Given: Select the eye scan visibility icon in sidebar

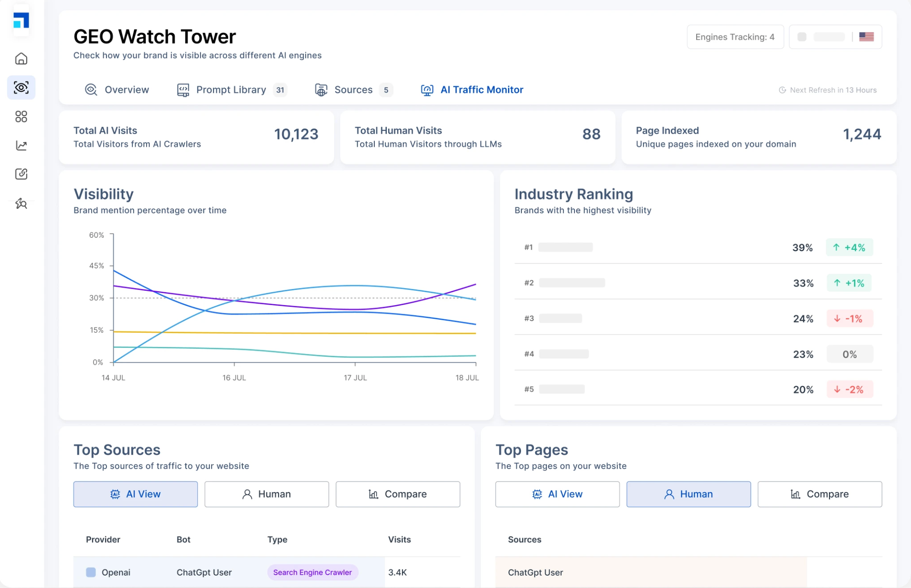Looking at the screenshot, I should pos(21,87).
